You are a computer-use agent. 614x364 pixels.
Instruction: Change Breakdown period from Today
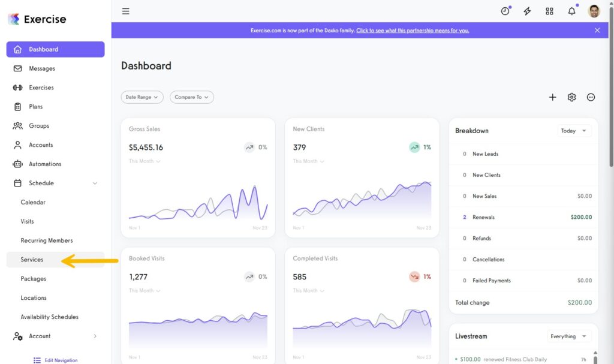tap(574, 131)
